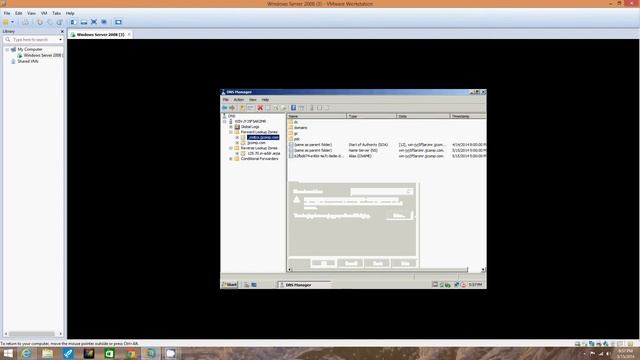
Task: Collapse Forward Lookup Zones
Action: 231,132
